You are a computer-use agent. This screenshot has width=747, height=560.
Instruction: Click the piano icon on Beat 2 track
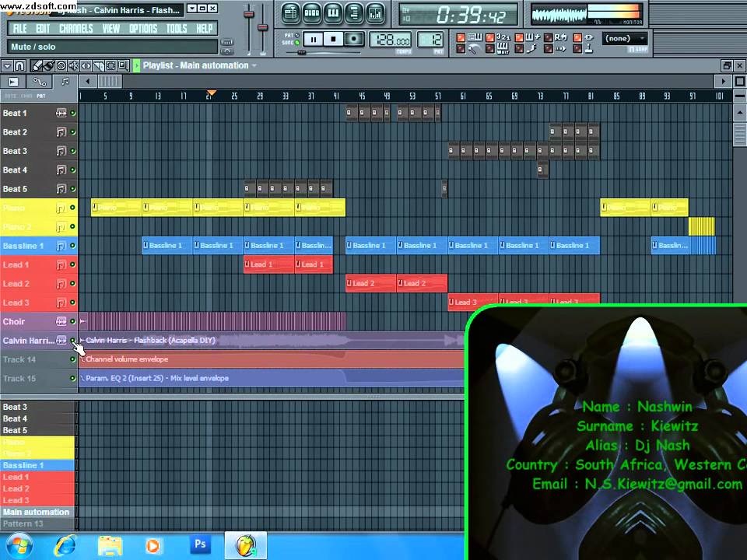61,132
